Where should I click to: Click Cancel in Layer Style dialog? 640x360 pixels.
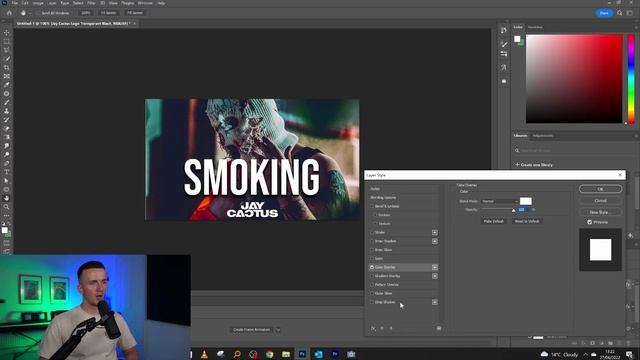pyautogui.click(x=600, y=201)
